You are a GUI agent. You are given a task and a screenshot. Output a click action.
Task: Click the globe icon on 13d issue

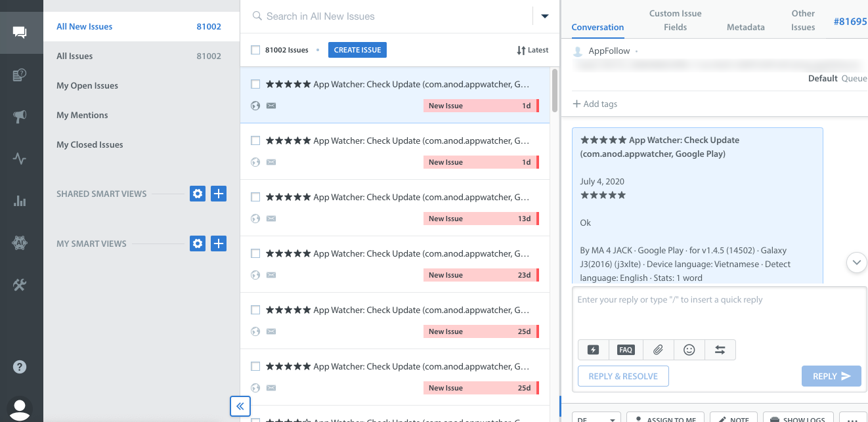255,219
